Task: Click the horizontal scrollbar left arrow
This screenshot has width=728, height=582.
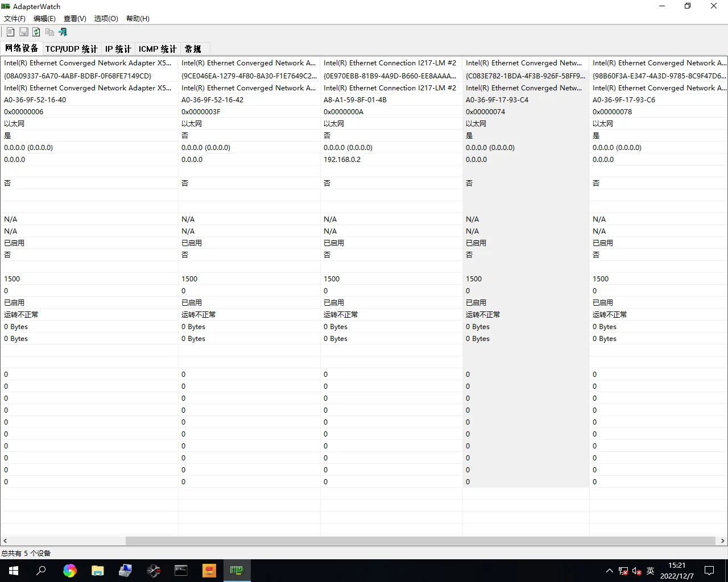Action: point(5,541)
